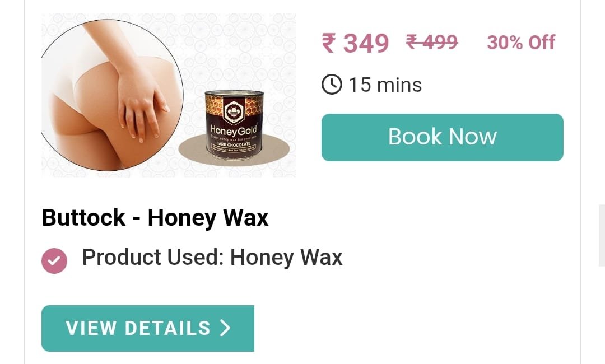605x364 pixels.
Task: Tap the Book Now button
Action: 442,137
